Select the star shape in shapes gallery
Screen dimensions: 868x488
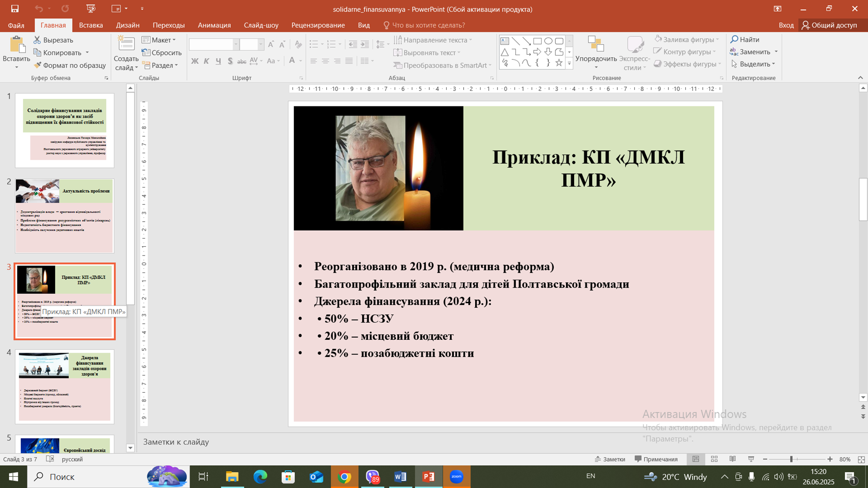click(x=559, y=63)
